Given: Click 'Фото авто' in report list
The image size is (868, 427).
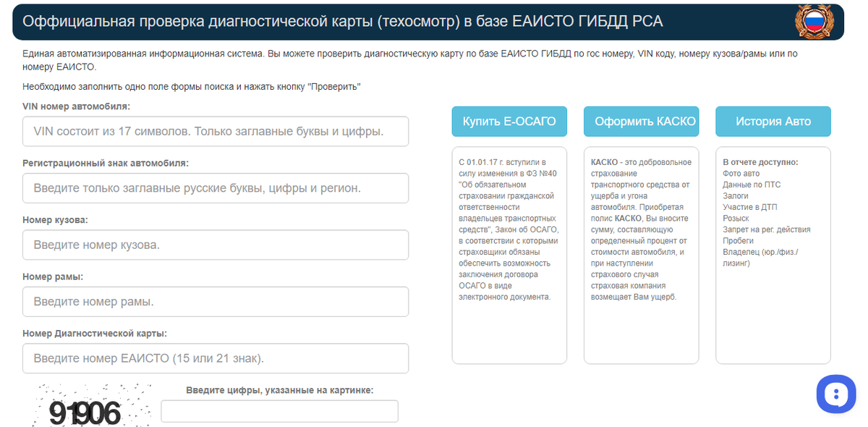Looking at the screenshot, I should pyautogui.click(x=741, y=174).
